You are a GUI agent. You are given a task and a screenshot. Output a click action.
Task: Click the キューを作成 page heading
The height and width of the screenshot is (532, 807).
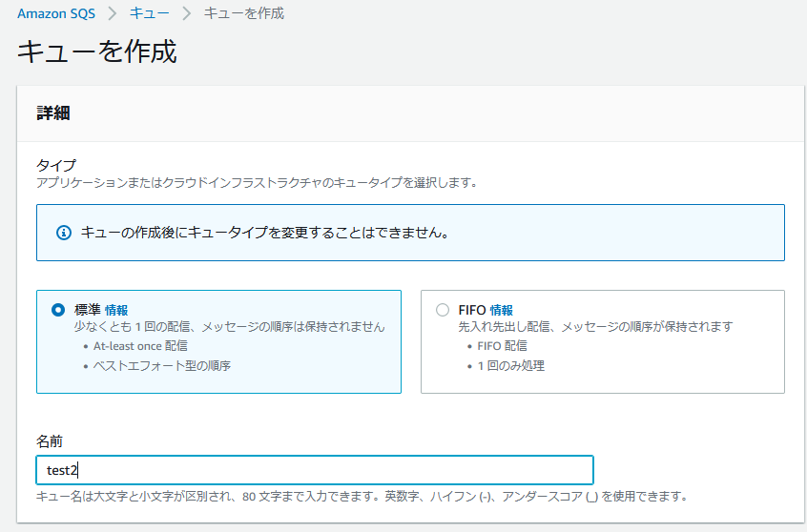click(97, 51)
